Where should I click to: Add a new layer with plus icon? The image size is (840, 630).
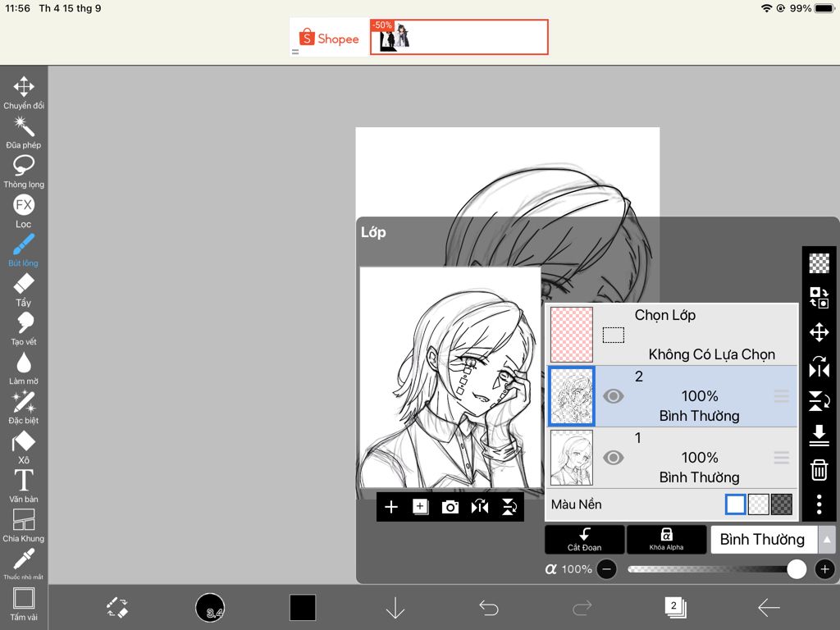(391, 507)
